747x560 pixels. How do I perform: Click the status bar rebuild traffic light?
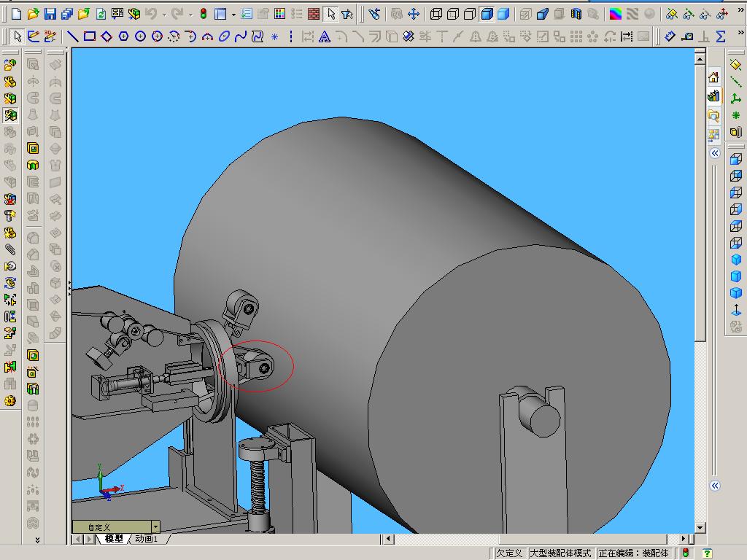(685, 553)
